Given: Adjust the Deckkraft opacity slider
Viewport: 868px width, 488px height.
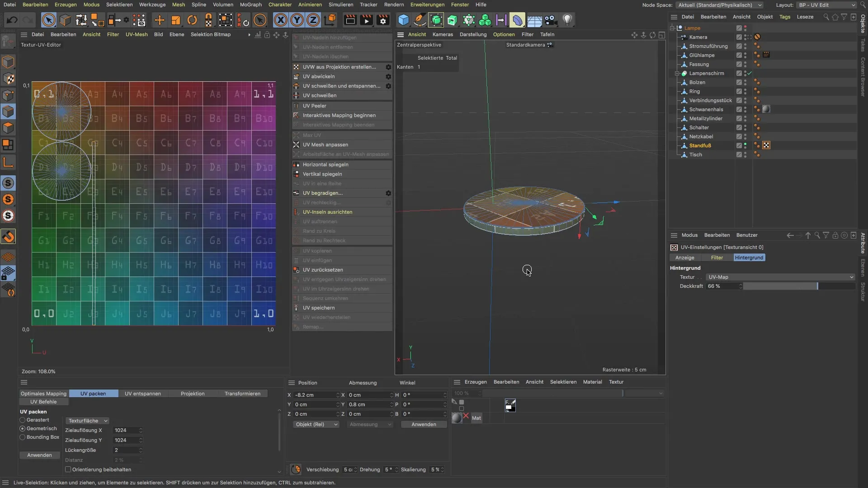Looking at the screenshot, I should [799, 286].
